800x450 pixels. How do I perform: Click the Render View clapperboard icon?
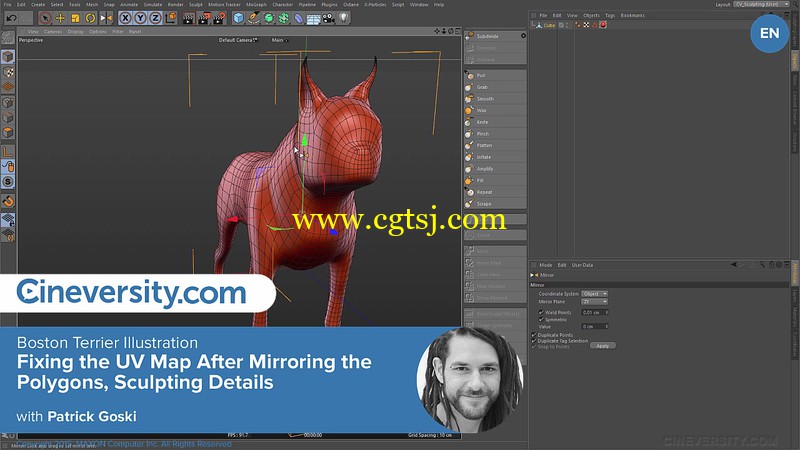(188, 19)
